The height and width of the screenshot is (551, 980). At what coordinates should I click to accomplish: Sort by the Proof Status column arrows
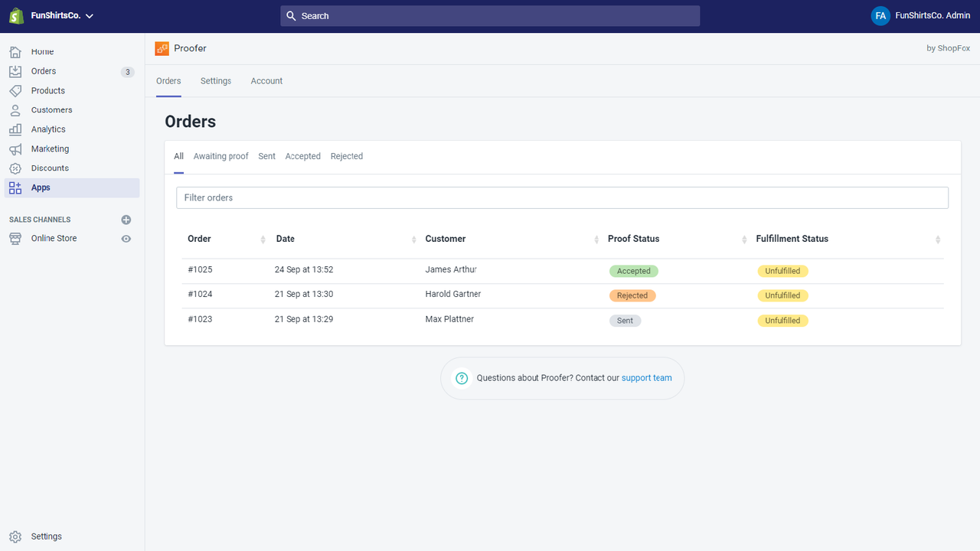point(743,239)
